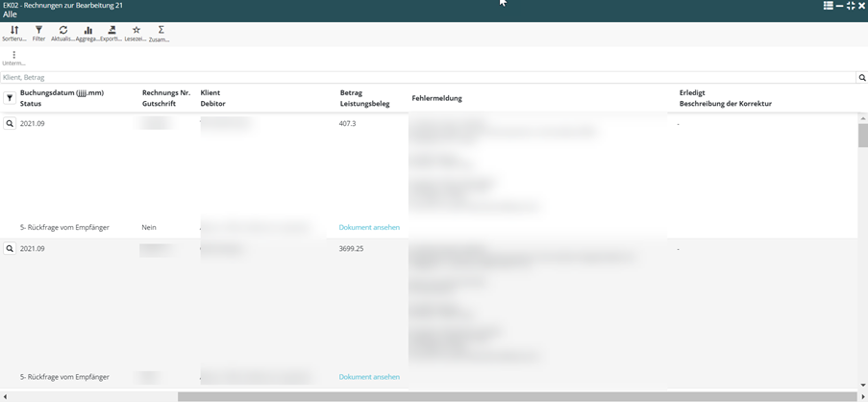Open second row's Dokument ansehen link
868x402 pixels.
tap(369, 377)
